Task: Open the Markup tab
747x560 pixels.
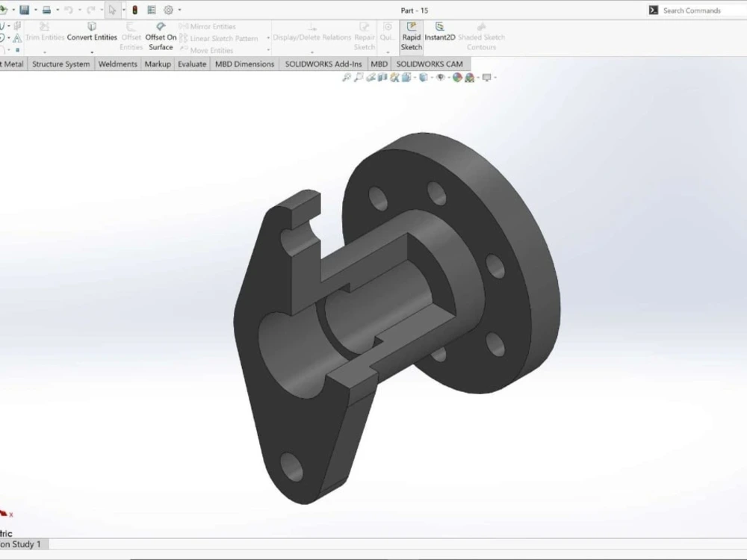Action: tap(158, 63)
